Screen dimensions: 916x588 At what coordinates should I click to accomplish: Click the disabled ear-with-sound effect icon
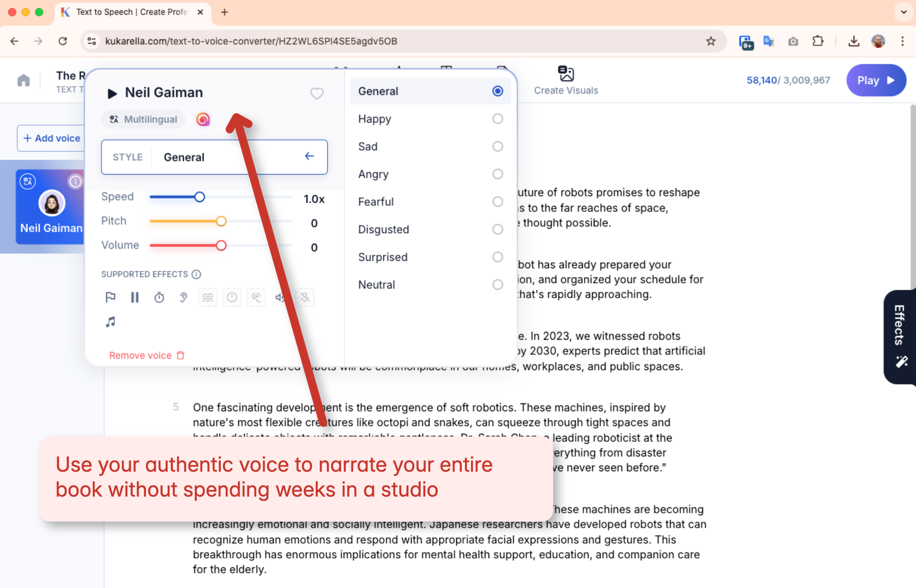point(256,298)
